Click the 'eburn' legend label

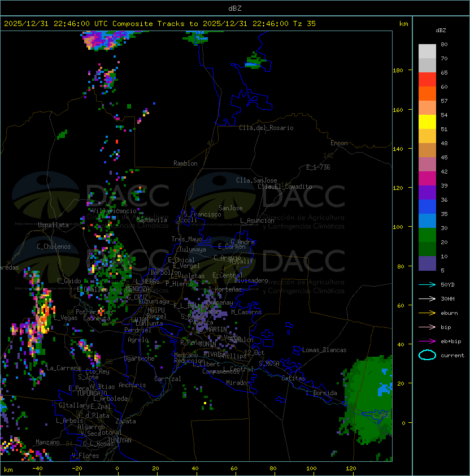click(x=449, y=313)
